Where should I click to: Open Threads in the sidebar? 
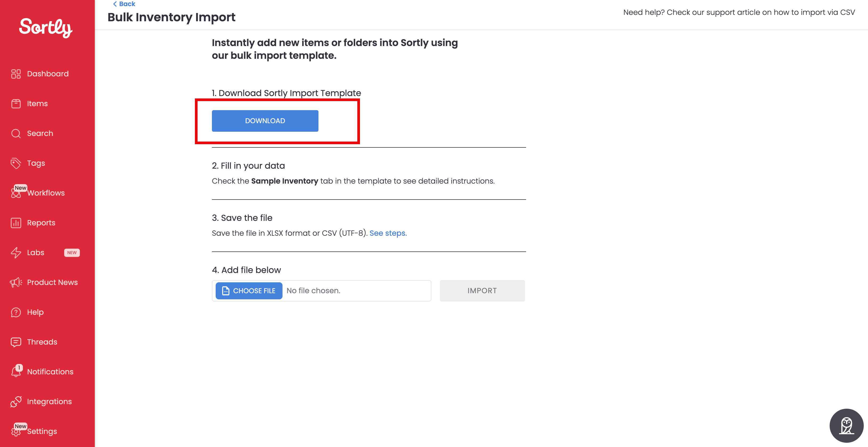[42, 342]
